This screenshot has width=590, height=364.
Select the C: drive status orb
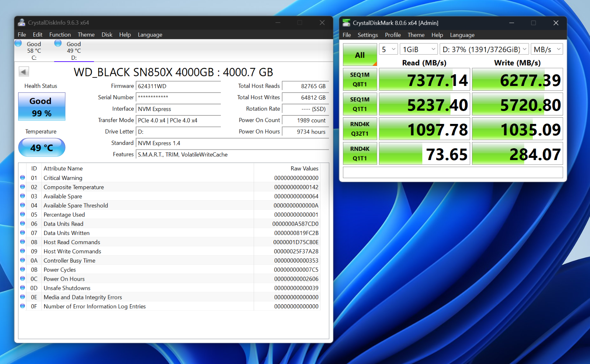tap(18, 44)
